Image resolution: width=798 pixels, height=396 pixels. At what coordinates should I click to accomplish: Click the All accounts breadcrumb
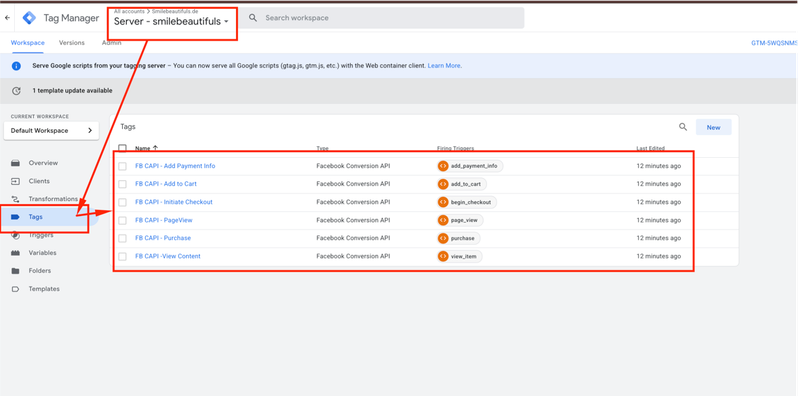(x=129, y=11)
